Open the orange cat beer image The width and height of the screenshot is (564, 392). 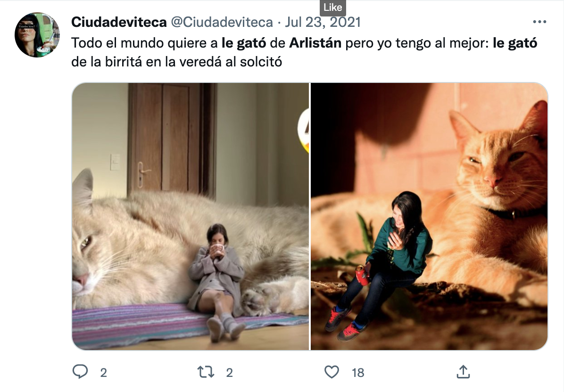point(429,216)
